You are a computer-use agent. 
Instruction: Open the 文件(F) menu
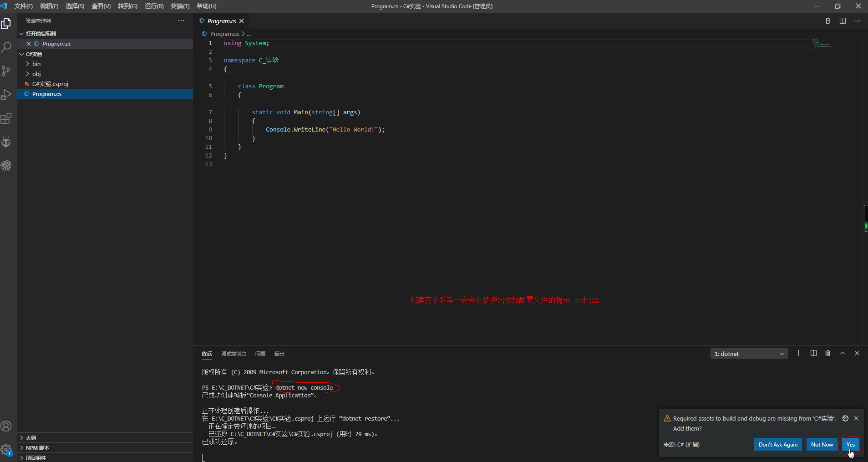coord(24,6)
